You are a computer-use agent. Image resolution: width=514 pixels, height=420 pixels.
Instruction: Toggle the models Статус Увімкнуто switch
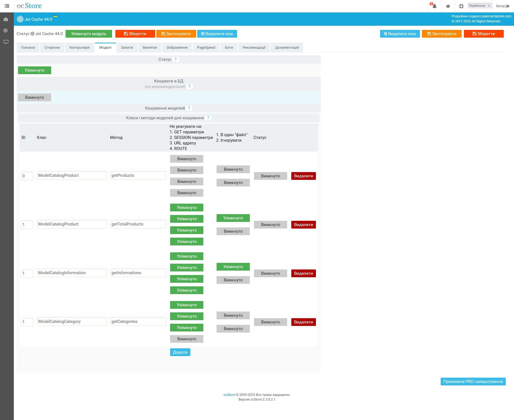(35, 70)
